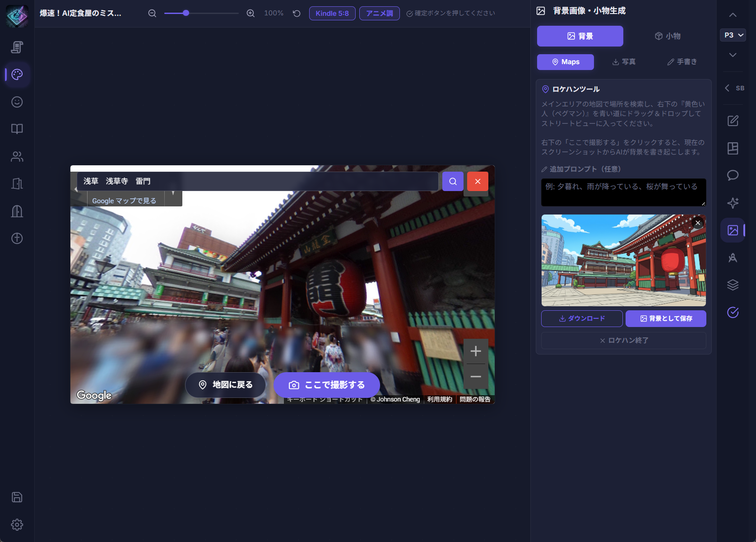This screenshot has width=756, height=542.
Task: Toggle the アニメ調 style button
Action: [380, 14]
